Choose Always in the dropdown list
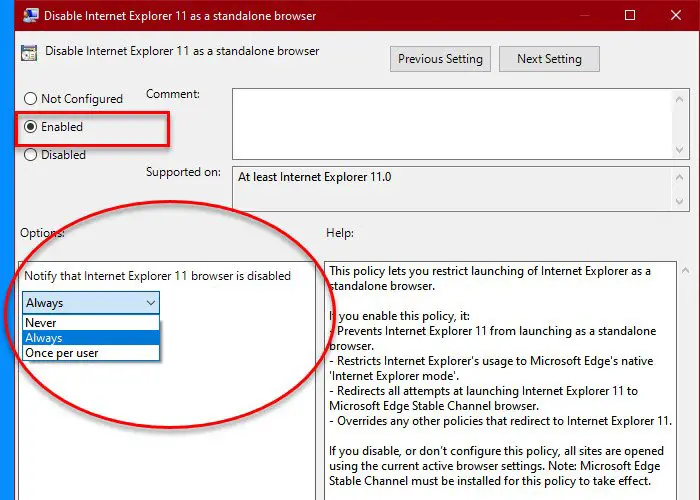 tap(91, 338)
